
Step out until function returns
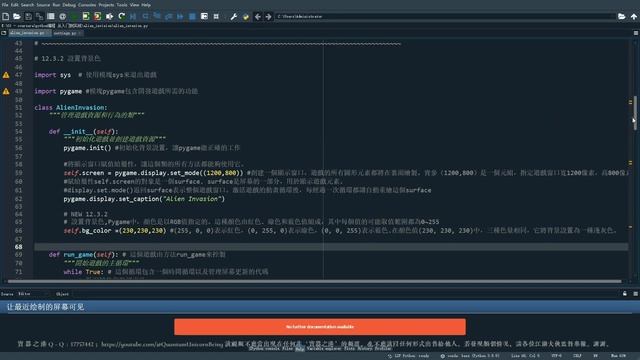(169, 16)
